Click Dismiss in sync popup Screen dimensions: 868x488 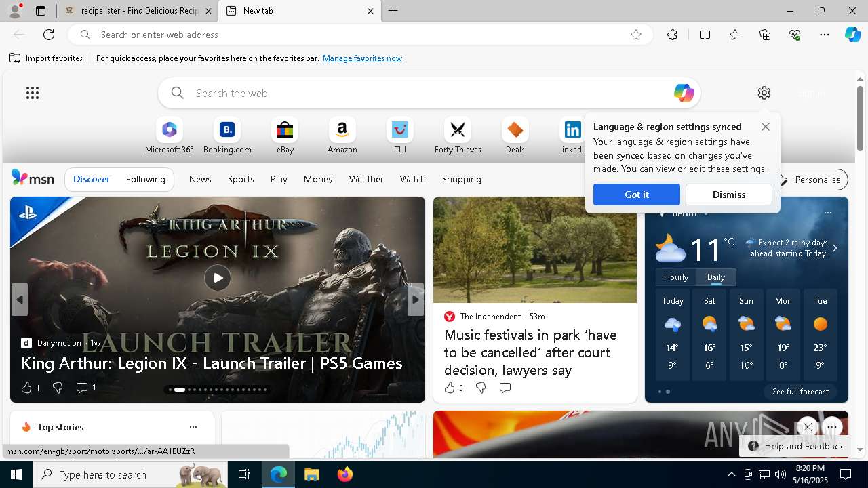coord(729,195)
